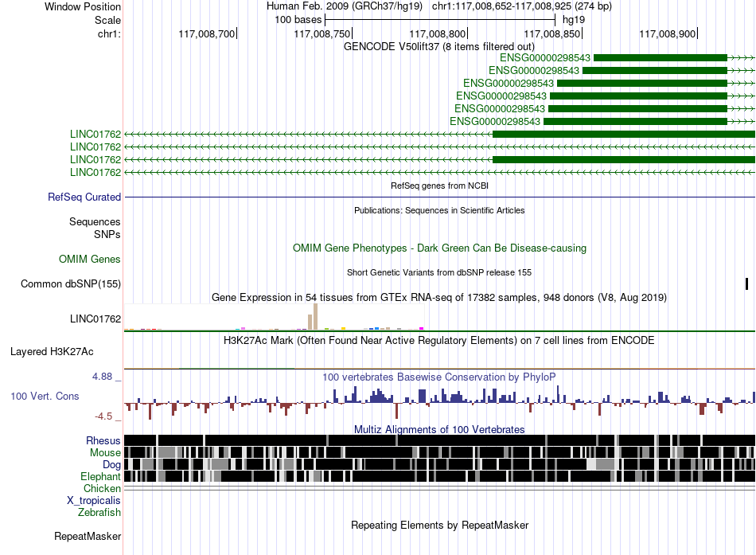
Task: Click the Common dbSNP(155) track label
Action: coord(71,283)
